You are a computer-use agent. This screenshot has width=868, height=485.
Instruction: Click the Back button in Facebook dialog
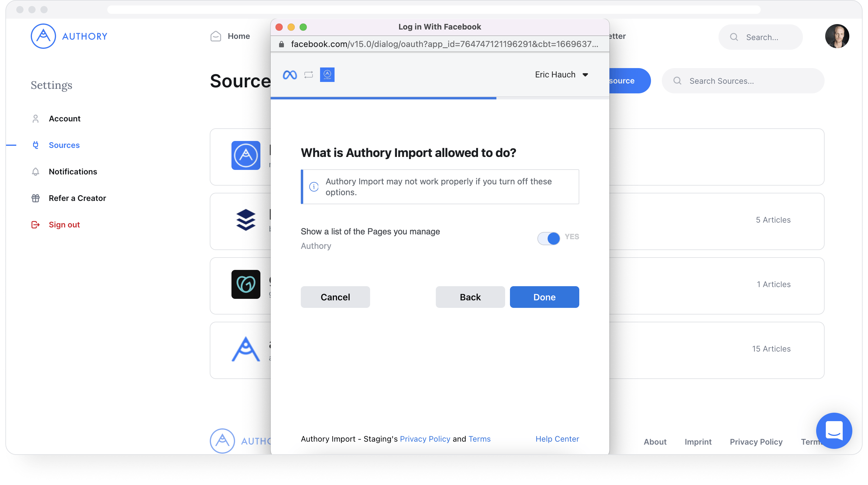(470, 297)
